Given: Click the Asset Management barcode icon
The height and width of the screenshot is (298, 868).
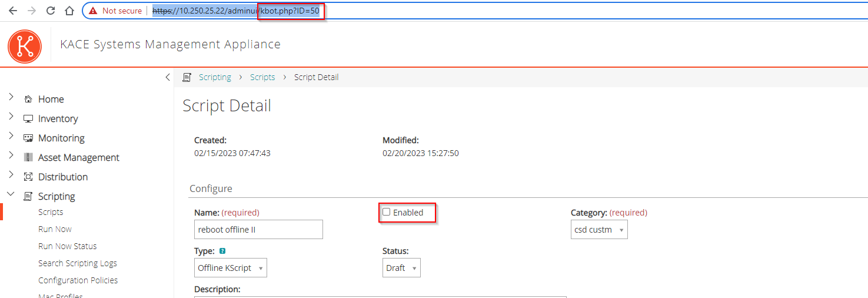Looking at the screenshot, I should click(28, 158).
